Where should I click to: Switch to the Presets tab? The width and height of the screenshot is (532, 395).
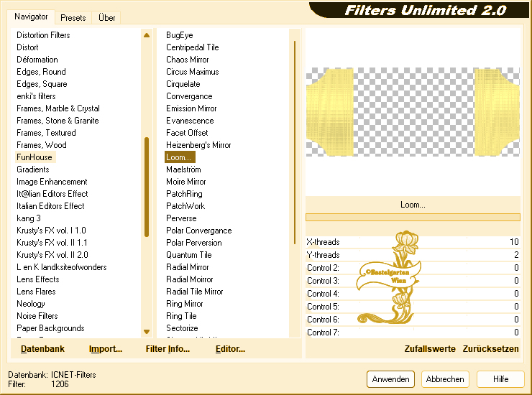[73, 18]
